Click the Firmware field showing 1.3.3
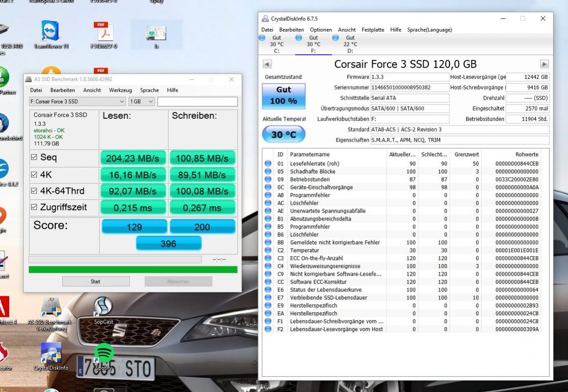The image size is (568, 392). click(410, 77)
